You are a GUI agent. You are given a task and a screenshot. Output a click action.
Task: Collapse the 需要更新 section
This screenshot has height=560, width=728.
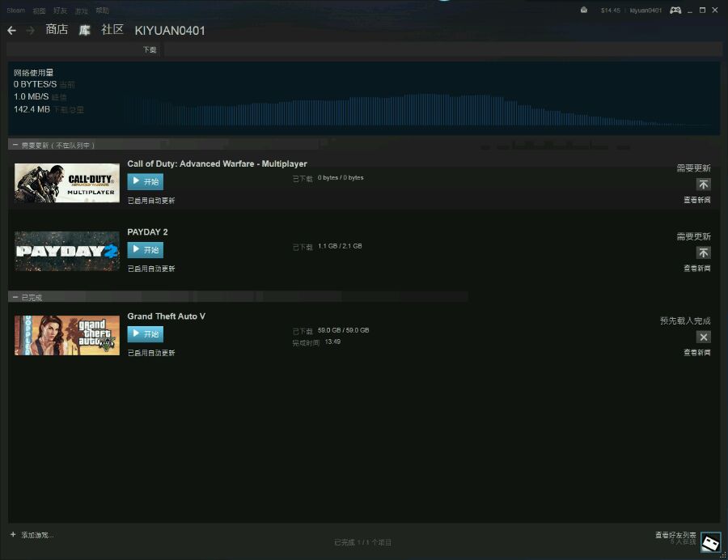coord(15,146)
